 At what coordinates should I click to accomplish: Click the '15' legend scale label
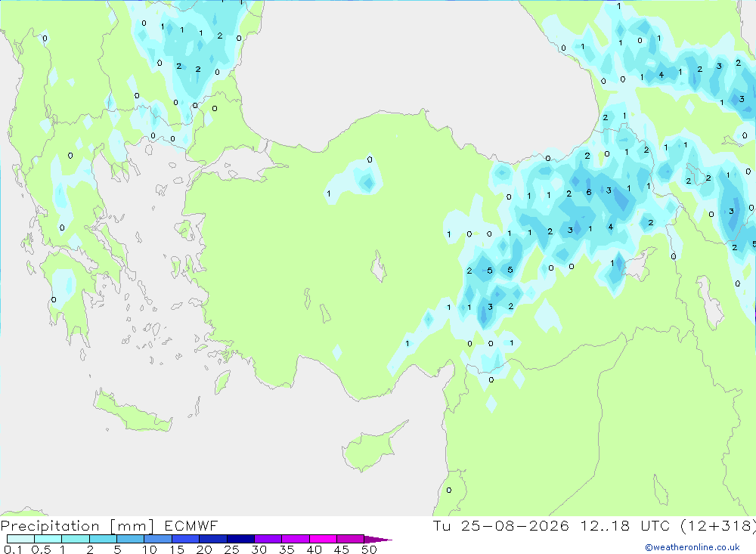[177, 549]
